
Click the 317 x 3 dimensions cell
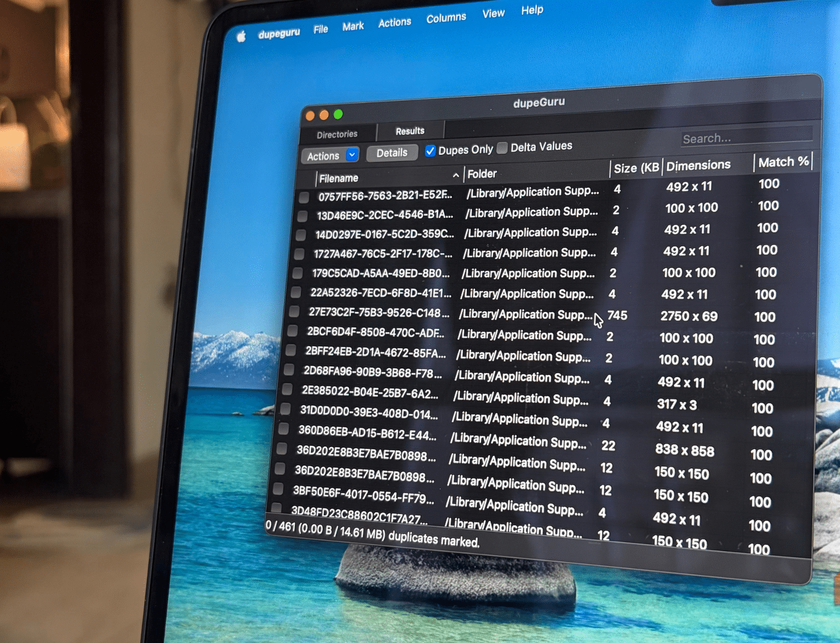[676, 405]
